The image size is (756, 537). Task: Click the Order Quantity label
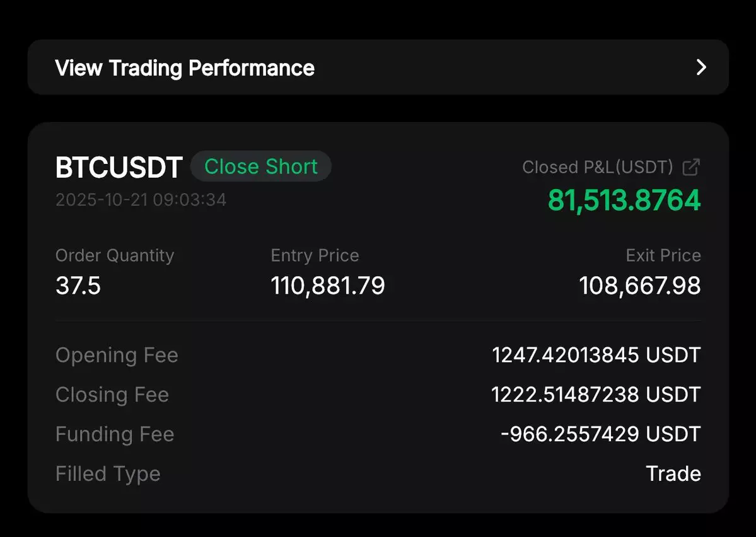(x=115, y=255)
